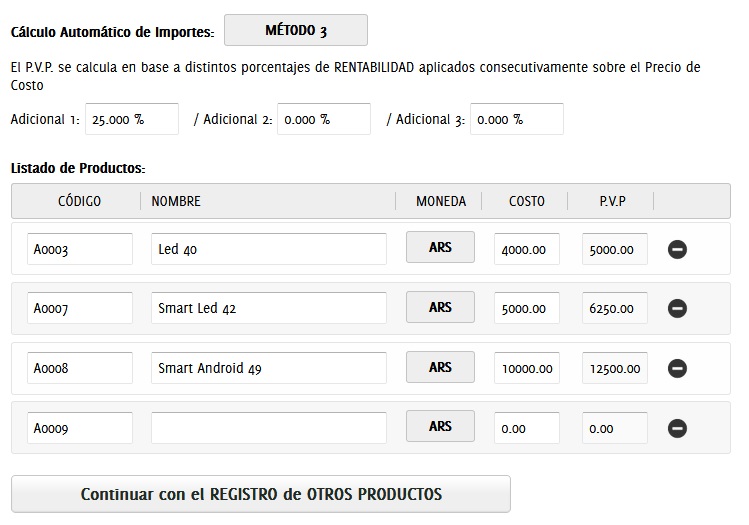
Task: Select the 10000.00 cost input
Action: 527,369
